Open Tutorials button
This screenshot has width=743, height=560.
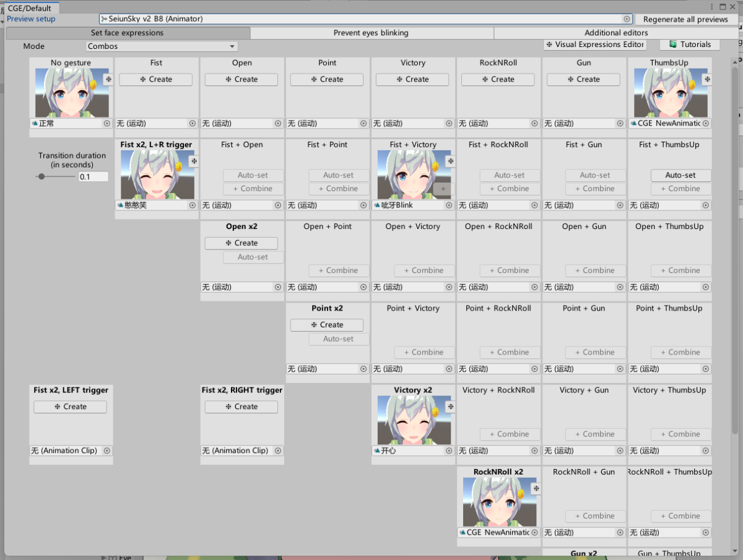click(x=690, y=45)
